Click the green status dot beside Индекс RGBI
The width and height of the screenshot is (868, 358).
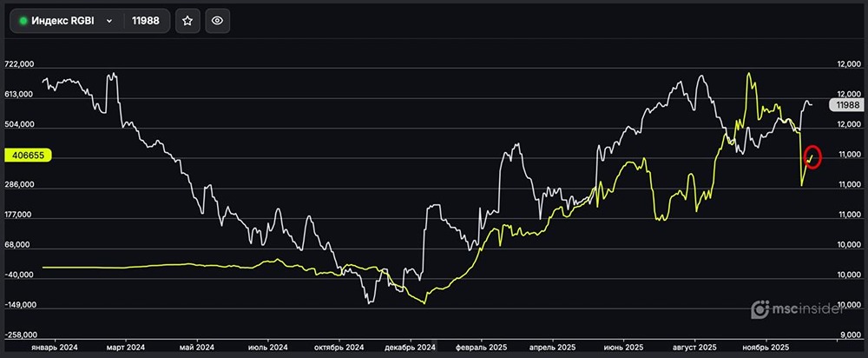[x=23, y=21]
